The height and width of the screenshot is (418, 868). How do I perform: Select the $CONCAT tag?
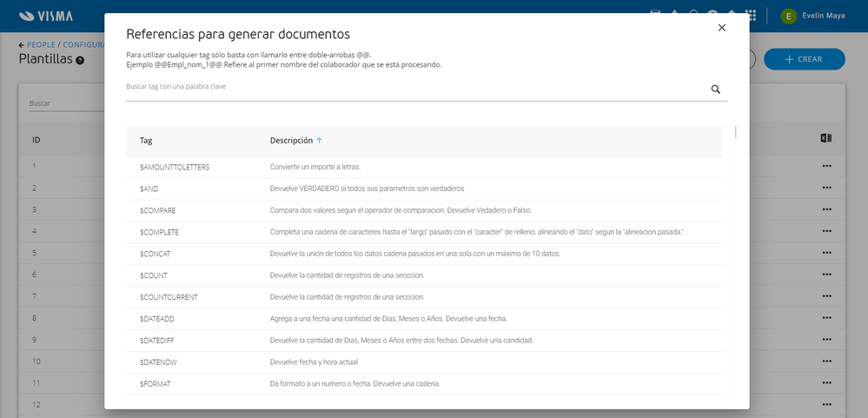(x=155, y=254)
